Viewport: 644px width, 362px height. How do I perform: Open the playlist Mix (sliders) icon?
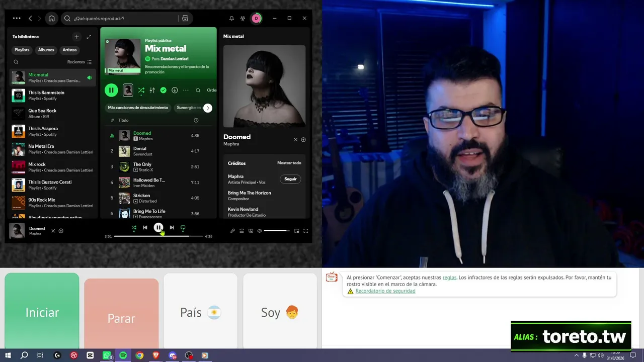(152, 90)
